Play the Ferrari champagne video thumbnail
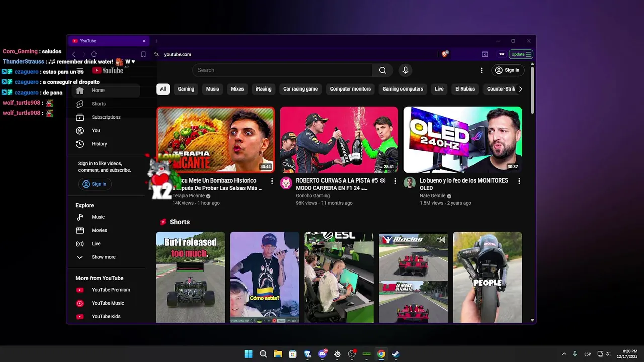This screenshot has width=644, height=362. point(339,140)
